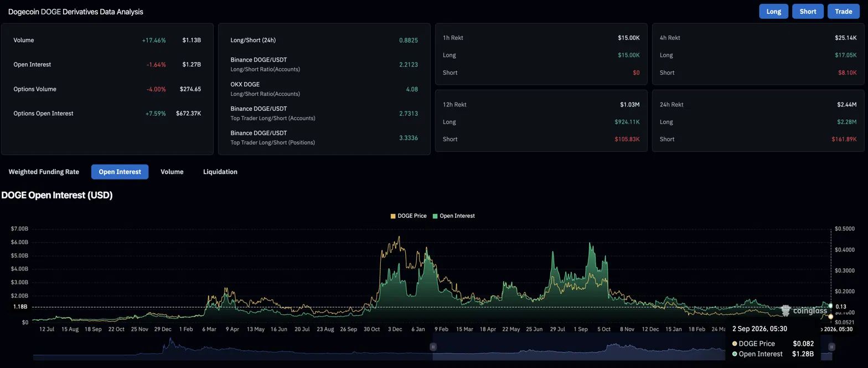Click right range slider handle

click(x=831, y=347)
